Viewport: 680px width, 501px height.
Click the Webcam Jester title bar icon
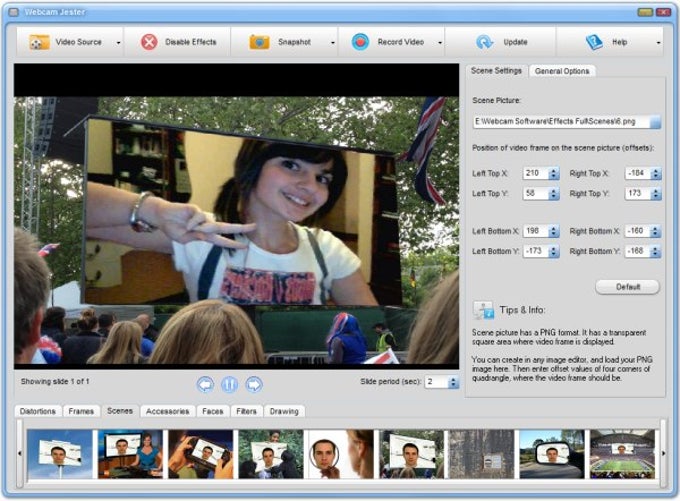[14, 12]
